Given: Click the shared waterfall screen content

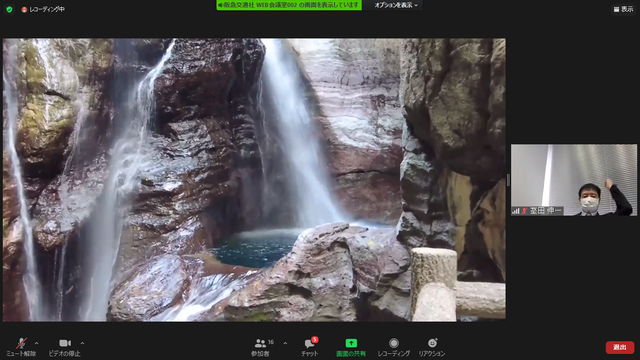Looking at the screenshot, I should click(254, 180).
